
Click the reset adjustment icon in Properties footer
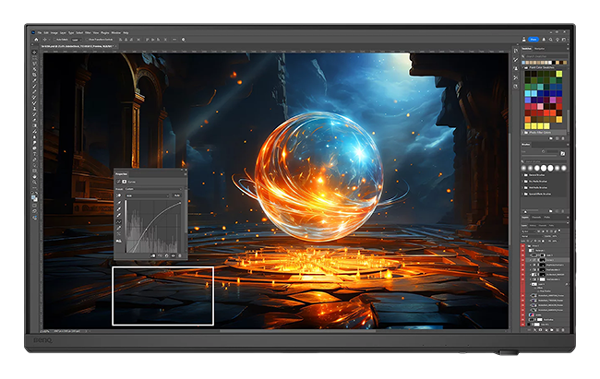point(166,256)
